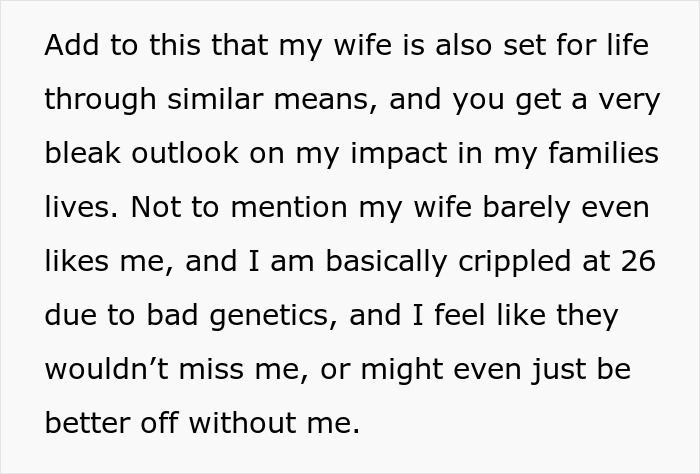Click the word 'Add' at paragraph start
Viewport: 700px width, 474px height.
(x=68, y=47)
